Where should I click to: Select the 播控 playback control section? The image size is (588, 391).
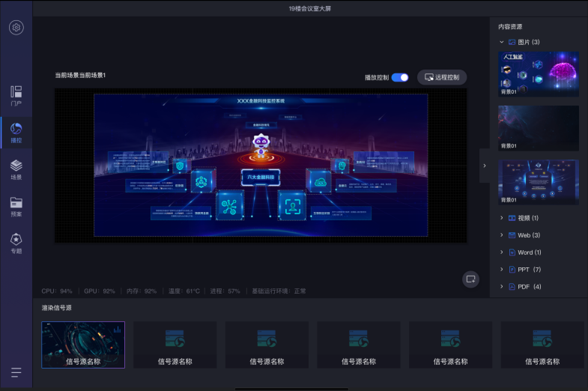[x=16, y=132]
